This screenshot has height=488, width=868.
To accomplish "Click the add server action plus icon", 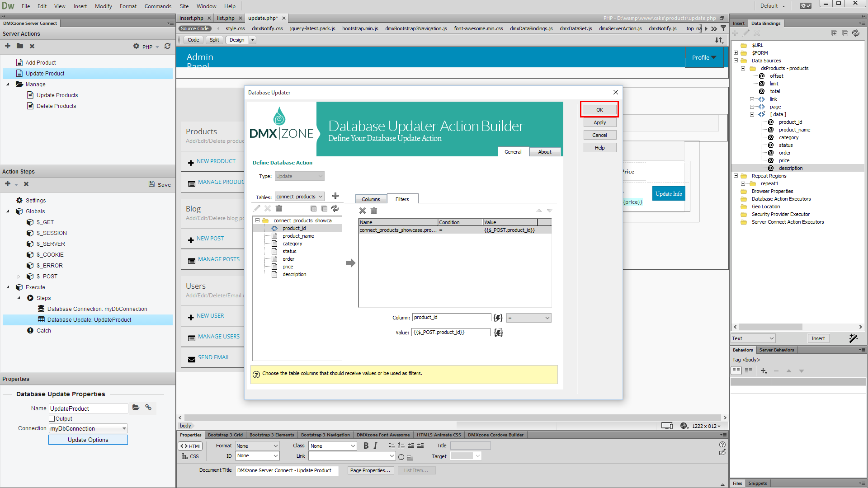I will point(8,46).
